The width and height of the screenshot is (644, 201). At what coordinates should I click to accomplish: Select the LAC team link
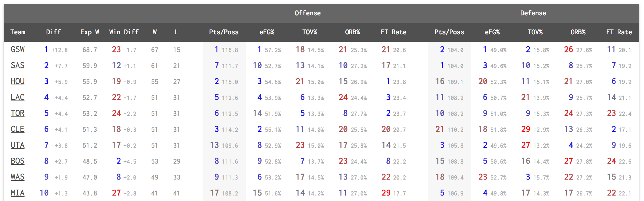coord(17,97)
